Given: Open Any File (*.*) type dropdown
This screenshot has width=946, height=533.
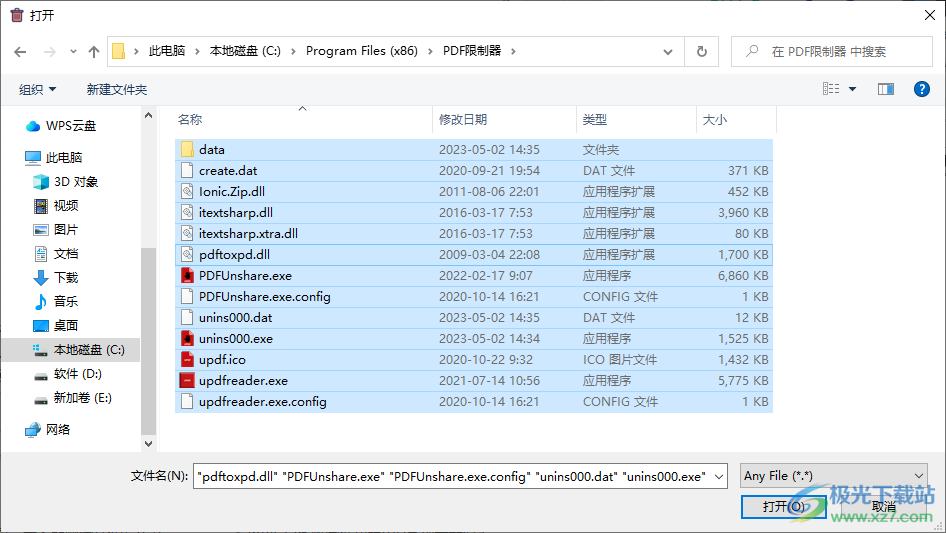Looking at the screenshot, I should tap(834, 476).
